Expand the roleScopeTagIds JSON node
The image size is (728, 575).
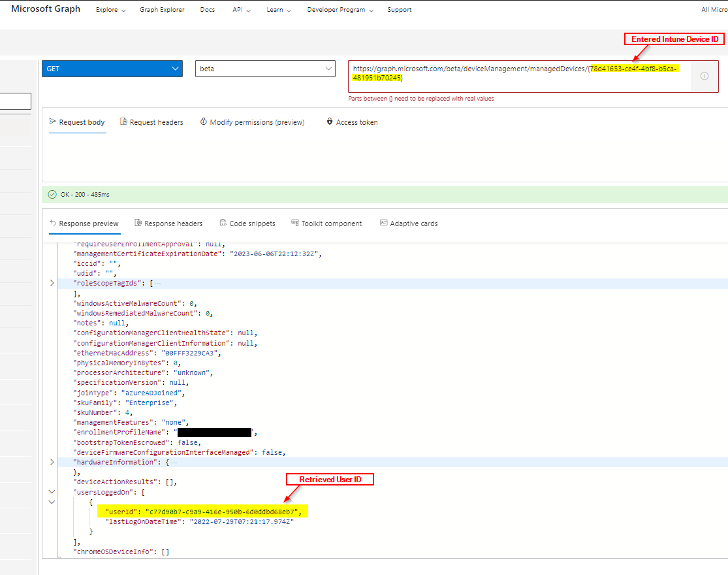52,284
